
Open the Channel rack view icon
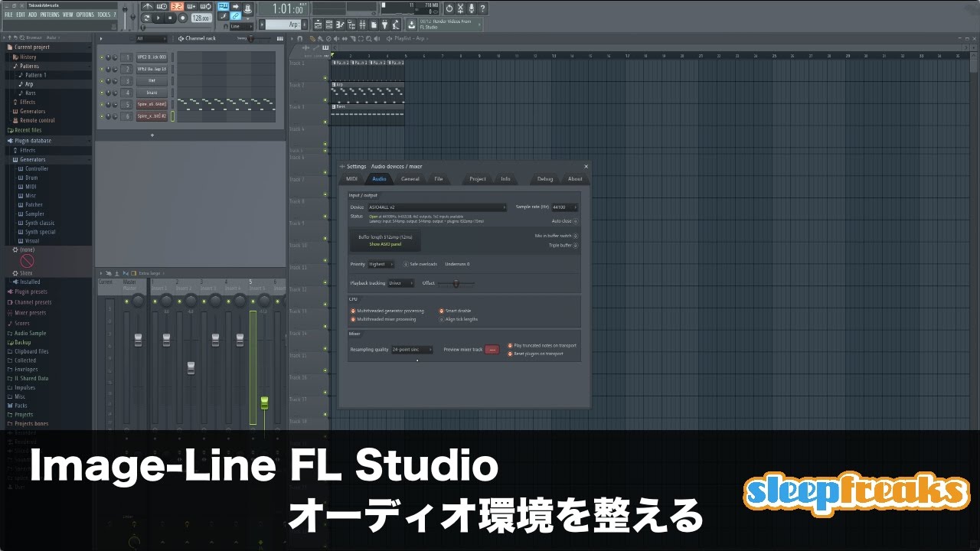[329, 25]
